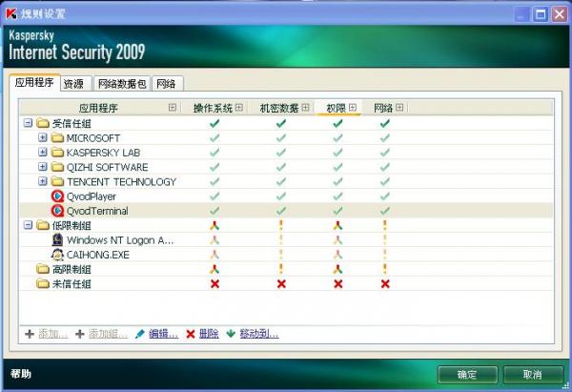
Task: Click the QvodTerminal application icon
Action: 57,211
